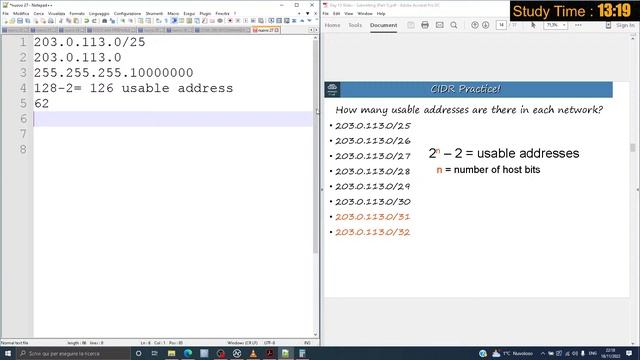The height and width of the screenshot is (360, 640).
Task: Open the Window menu in Acrobat
Action: 365,13
